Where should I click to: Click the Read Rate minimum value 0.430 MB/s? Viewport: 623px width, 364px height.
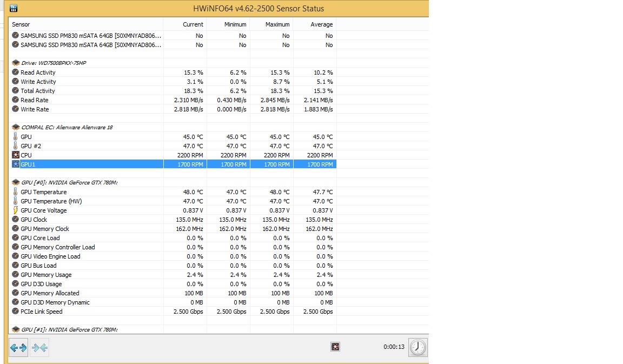pyautogui.click(x=231, y=100)
